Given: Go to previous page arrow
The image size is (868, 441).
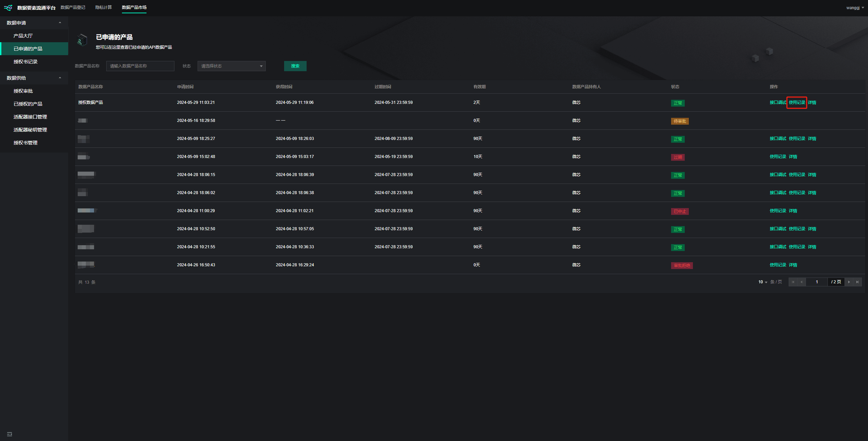Looking at the screenshot, I should click(x=802, y=282).
